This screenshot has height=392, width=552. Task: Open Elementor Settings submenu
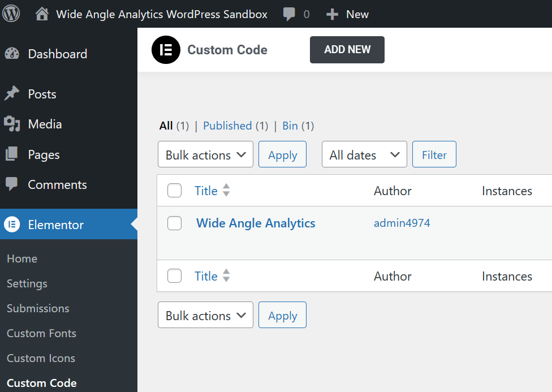pos(27,283)
